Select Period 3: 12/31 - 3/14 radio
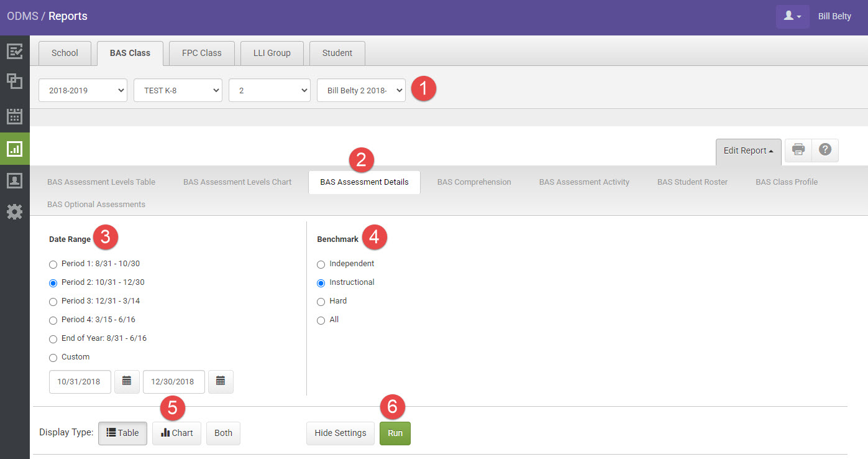This screenshot has height=459, width=868. (x=53, y=302)
